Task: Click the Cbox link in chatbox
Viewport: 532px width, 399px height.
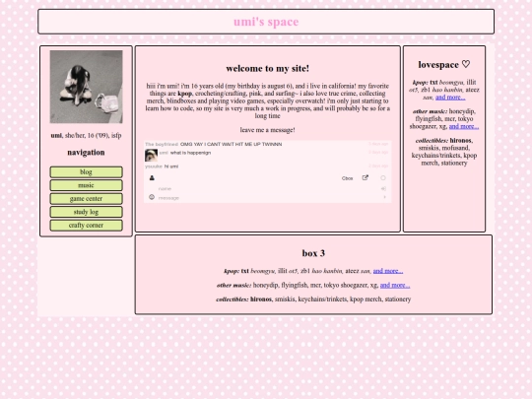Action: tap(347, 178)
